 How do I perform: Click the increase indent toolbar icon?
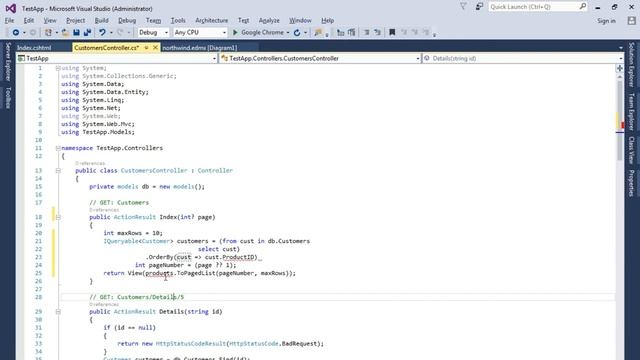pos(351,33)
